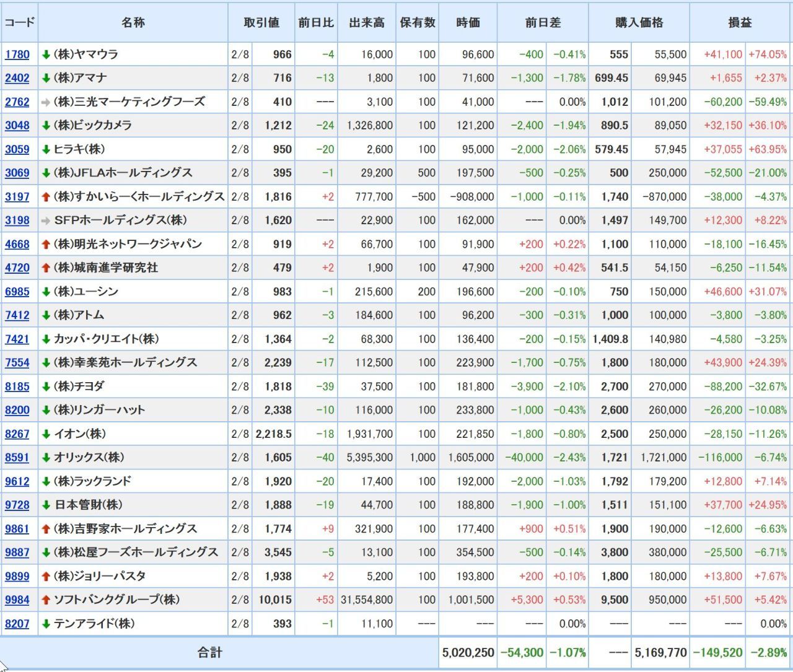Click the 出来高 column header
The width and height of the screenshot is (793, 672).
[367, 22]
